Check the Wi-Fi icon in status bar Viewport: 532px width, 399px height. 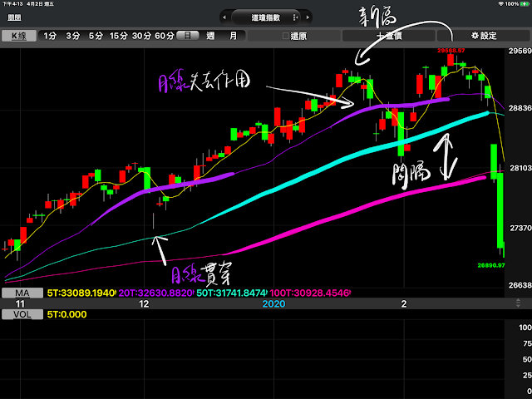coord(500,3)
